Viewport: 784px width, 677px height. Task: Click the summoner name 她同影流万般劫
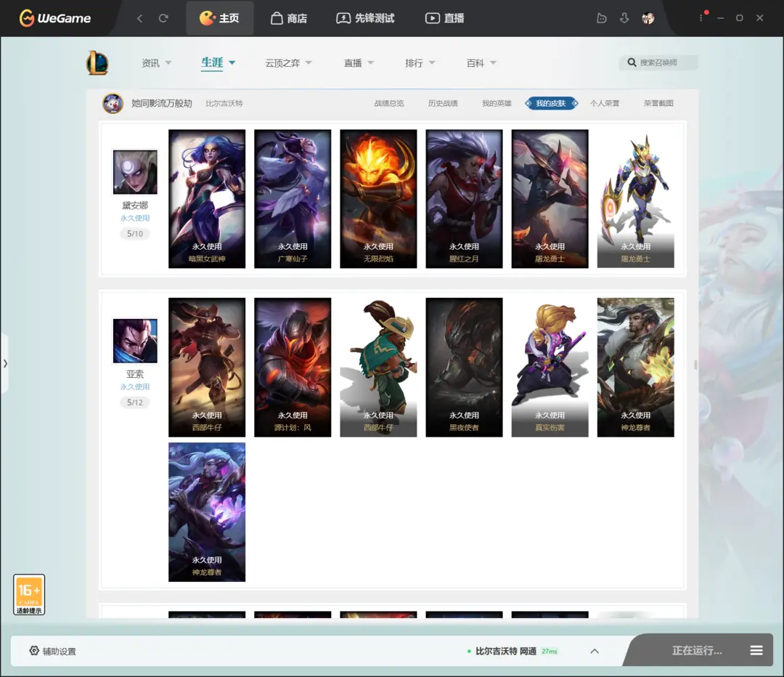point(161,104)
